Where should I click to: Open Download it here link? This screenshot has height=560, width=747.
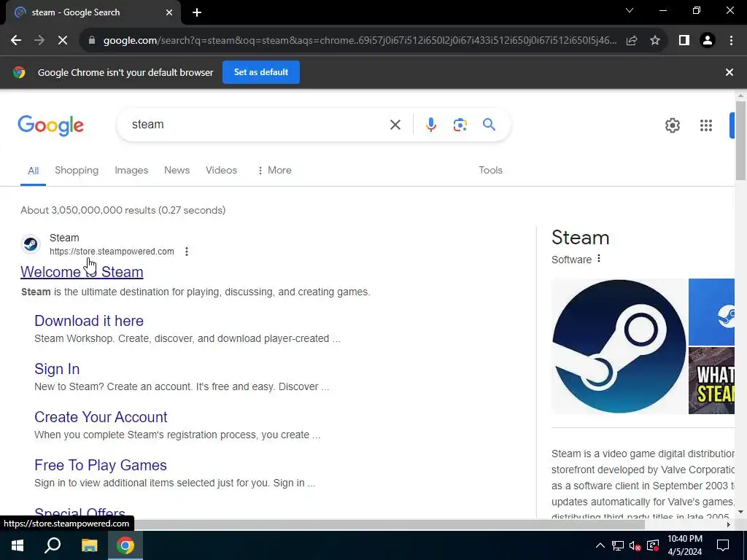coord(89,321)
